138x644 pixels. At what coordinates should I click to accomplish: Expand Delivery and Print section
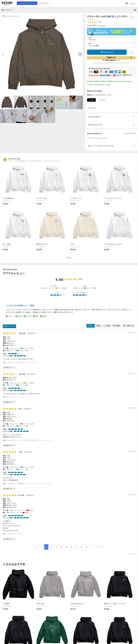[111, 125]
